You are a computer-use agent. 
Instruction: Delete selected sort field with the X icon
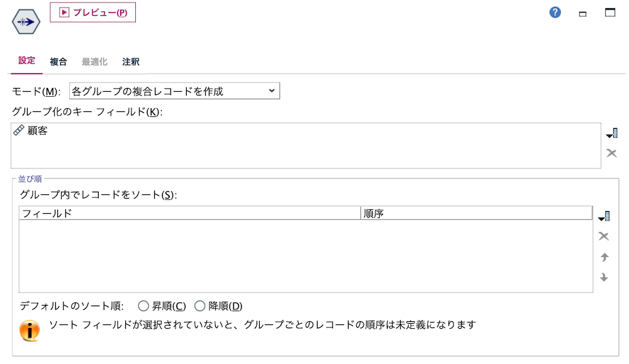coord(604,236)
